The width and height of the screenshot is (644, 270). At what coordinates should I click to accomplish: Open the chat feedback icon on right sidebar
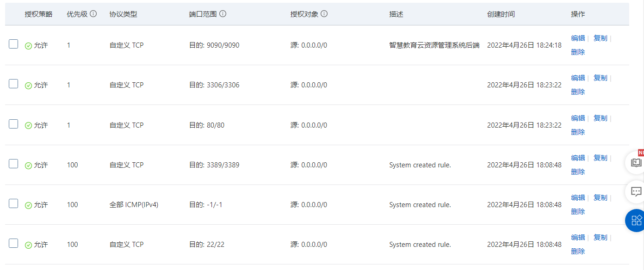point(636,191)
